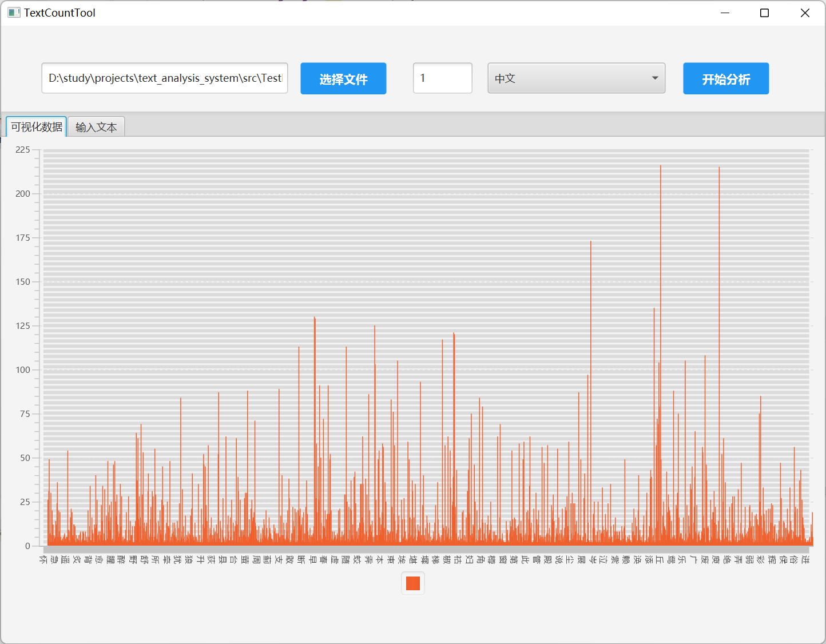Click the 200 label on the y-axis

pos(23,194)
